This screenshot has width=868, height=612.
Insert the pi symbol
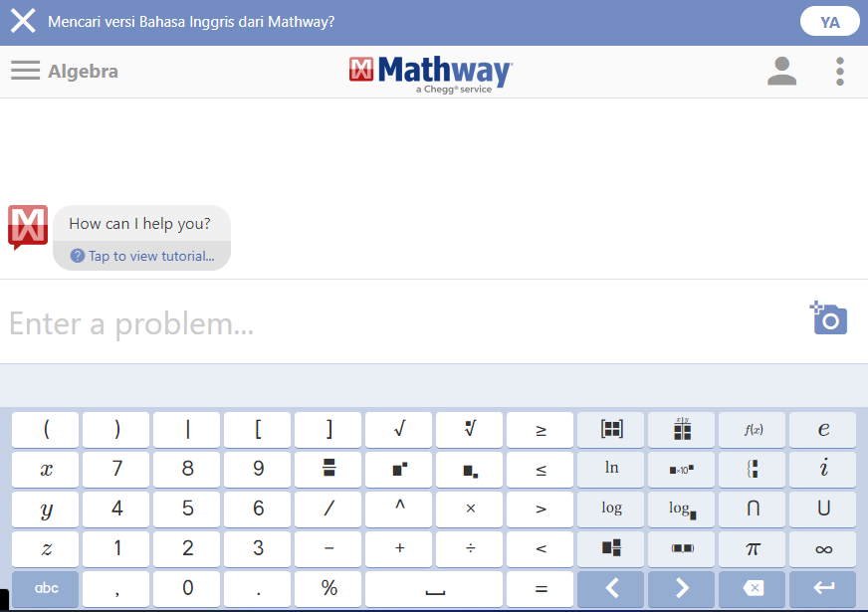click(x=753, y=549)
